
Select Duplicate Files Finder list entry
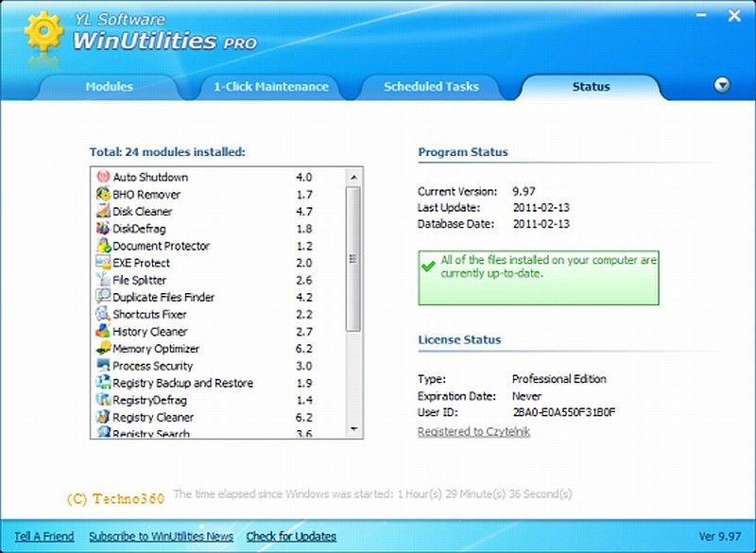(x=163, y=297)
